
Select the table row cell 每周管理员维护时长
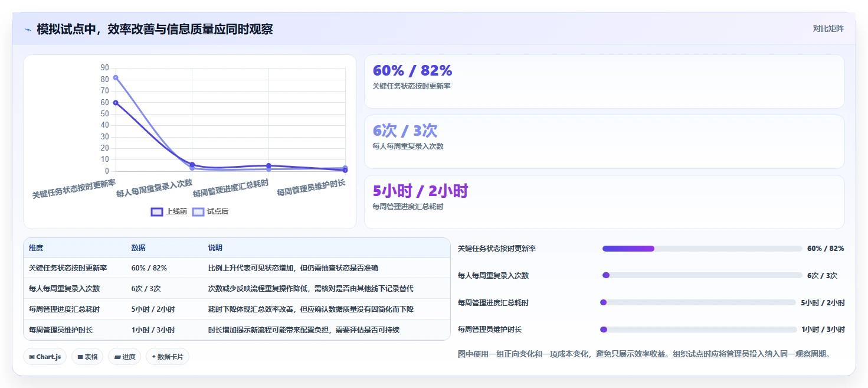tap(61, 330)
